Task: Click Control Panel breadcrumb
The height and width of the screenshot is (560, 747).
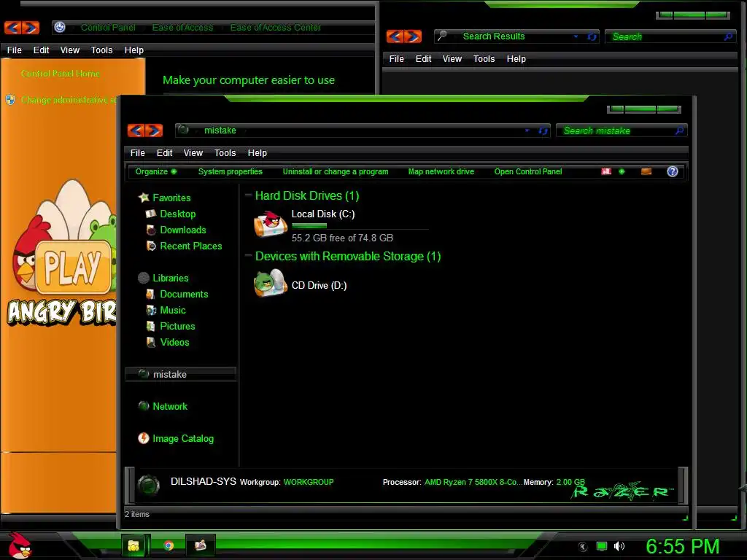Action: pyautogui.click(x=108, y=28)
